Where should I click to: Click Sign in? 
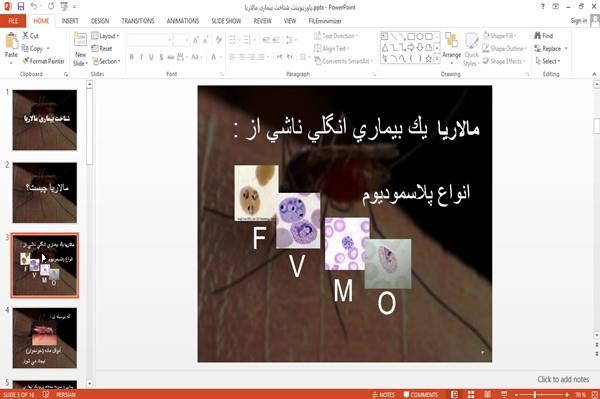coord(579,21)
